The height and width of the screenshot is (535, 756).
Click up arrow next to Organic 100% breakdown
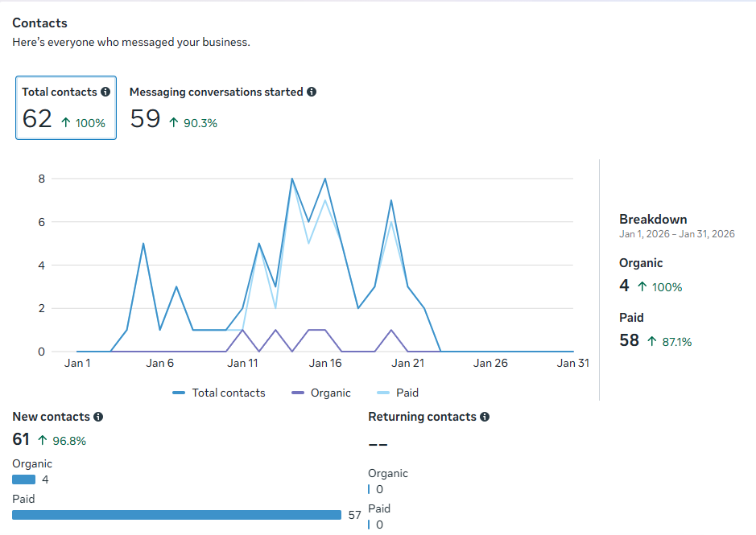click(x=642, y=286)
